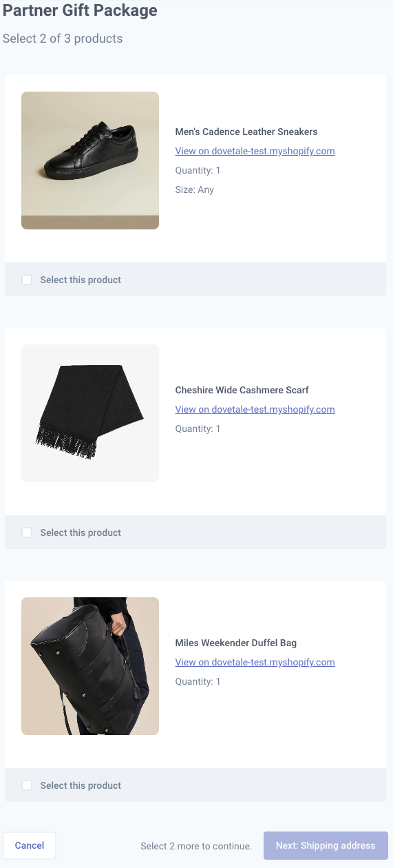View the duffel bag on dovetale-test.myshopify.com
The height and width of the screenshot is (868, 393).
tap(255, 662)
